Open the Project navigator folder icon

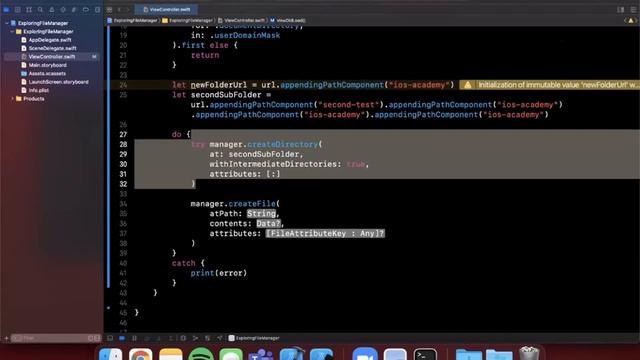[x=6, y=9]
